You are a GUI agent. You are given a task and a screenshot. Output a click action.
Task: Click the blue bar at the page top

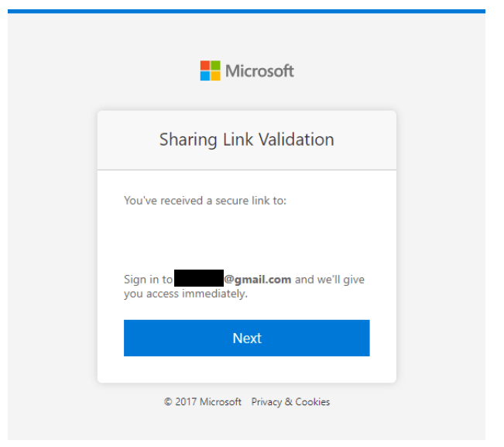[x=246, y=12]
